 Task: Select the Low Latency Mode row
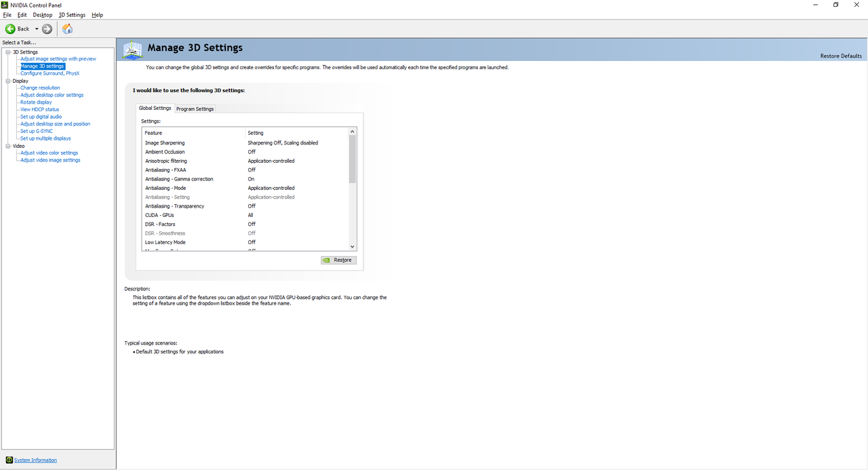(x=245, y=242)
